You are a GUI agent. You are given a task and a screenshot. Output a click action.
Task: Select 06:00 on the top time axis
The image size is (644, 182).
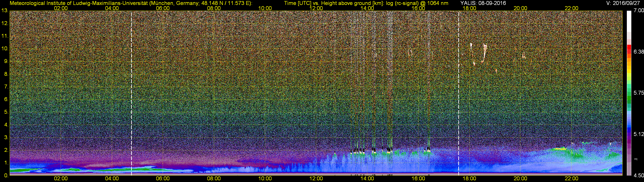(163, 8)
